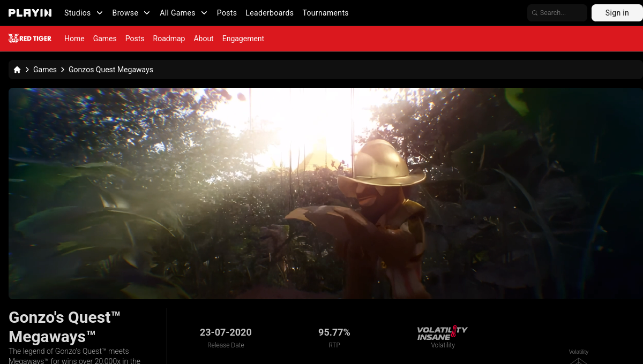643x364 pixels.
Task: Go to Leaderboards page
Action: 270,13
